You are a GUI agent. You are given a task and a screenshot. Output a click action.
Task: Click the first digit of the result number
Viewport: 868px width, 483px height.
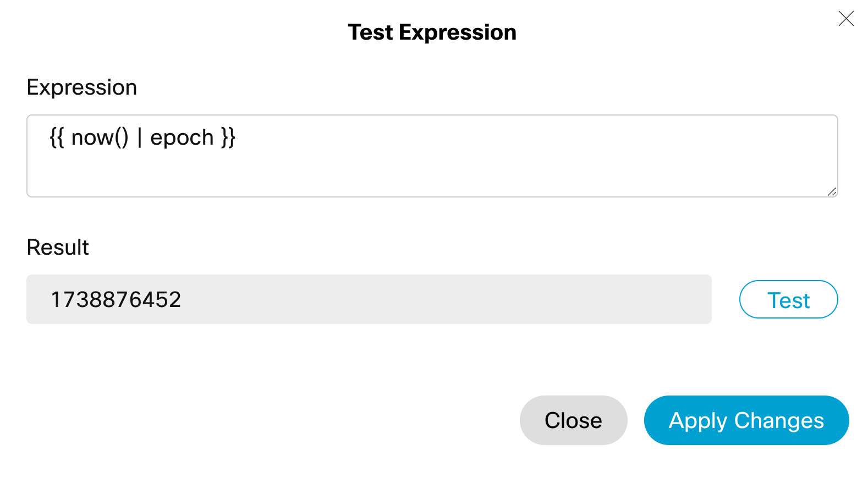(x=55, y=300)
